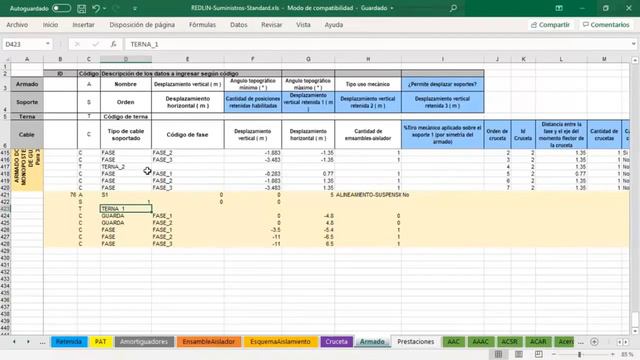The image size is (640, 360).
Task: Switch to Page Break Preview icon
Action: coord(539,354)
